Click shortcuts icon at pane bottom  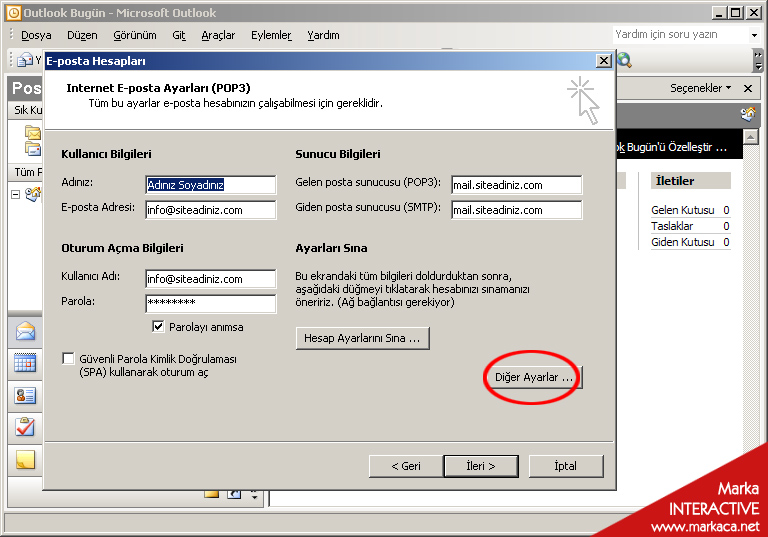(x=234, y=494)
